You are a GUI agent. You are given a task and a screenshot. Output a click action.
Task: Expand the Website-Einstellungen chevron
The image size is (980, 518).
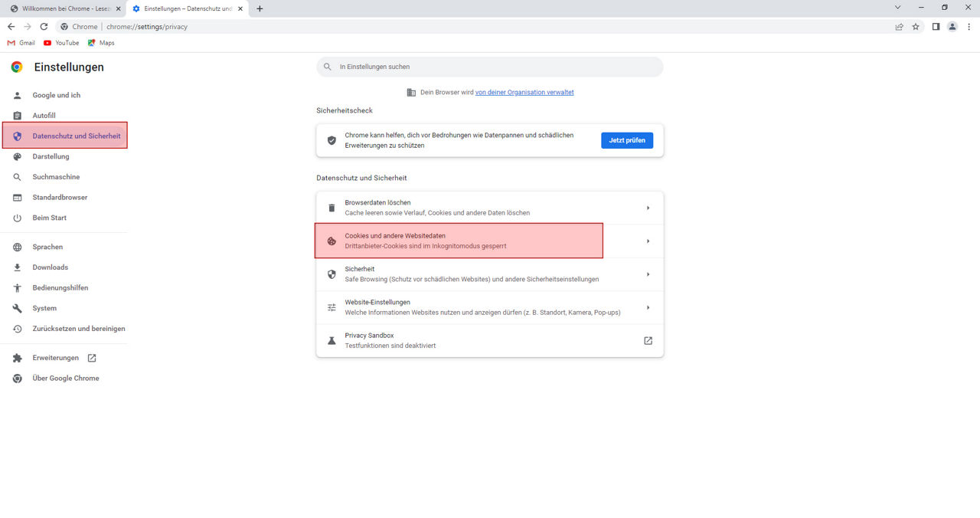pos(648,307)
